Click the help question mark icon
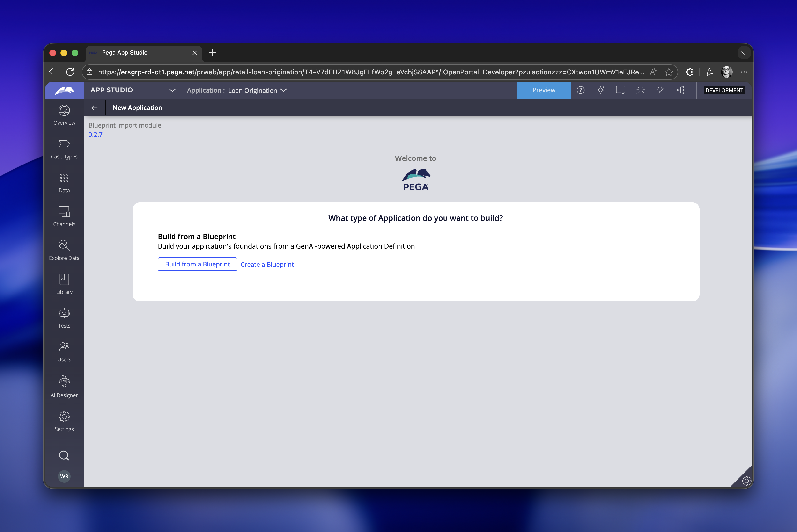797x532 pixels. [580, 90]
